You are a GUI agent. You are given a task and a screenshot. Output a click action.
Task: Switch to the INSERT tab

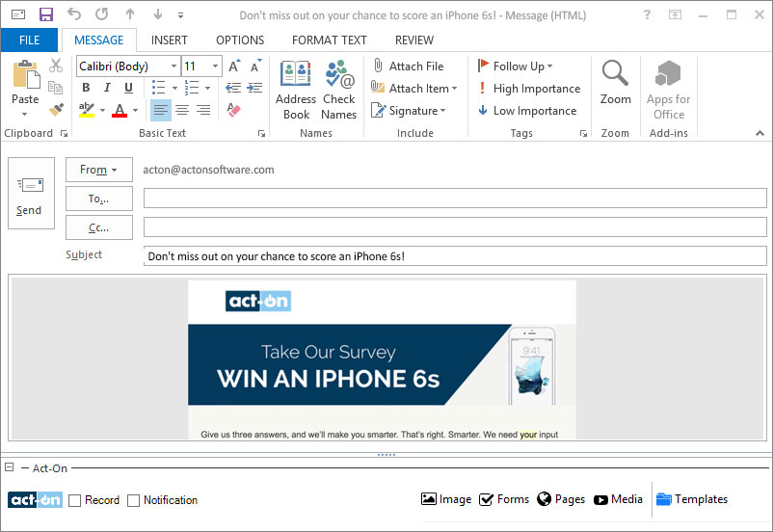point(169,40)
